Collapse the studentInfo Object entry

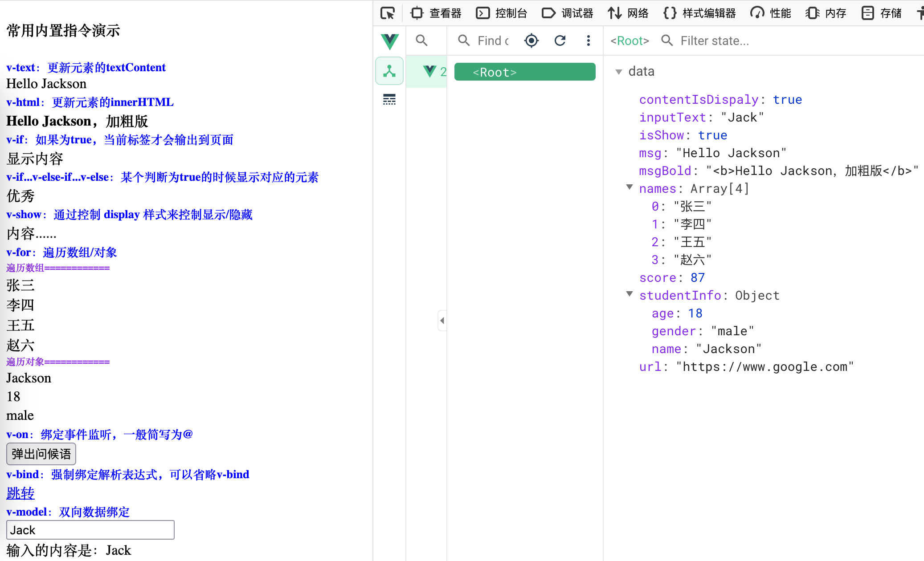click(630, 294)
